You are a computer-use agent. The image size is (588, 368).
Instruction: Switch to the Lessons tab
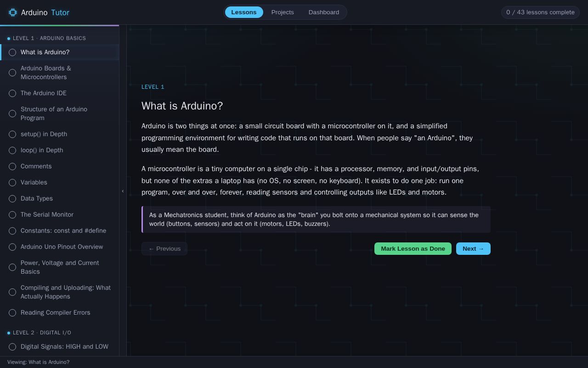coord(244,12)
